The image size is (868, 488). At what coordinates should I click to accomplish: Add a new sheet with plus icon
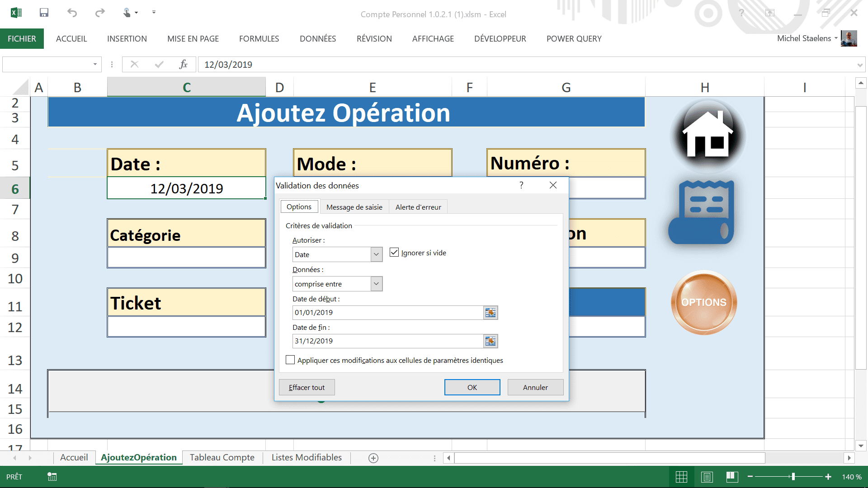373,458
